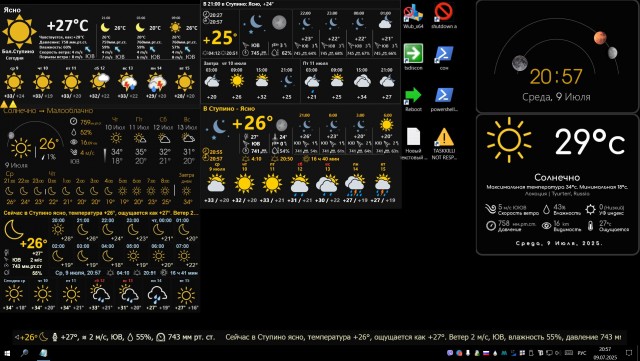Click the orange Mars planet on the clock widget
The image size is (640, 361).
[600, 38]
